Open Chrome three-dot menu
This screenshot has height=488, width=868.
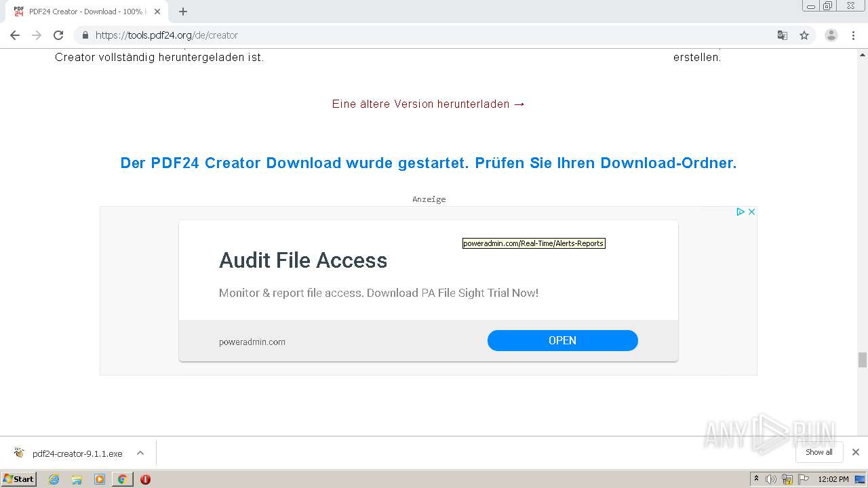pos(853,35)
